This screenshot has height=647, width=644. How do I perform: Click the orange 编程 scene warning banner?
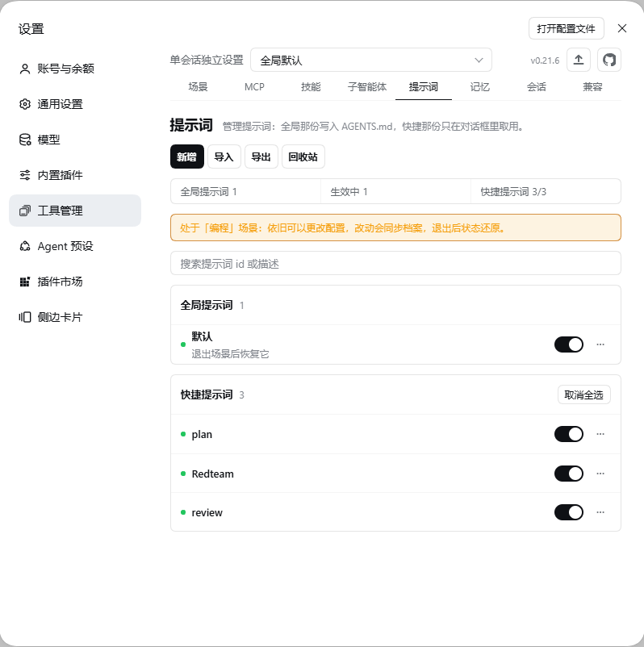395,227
